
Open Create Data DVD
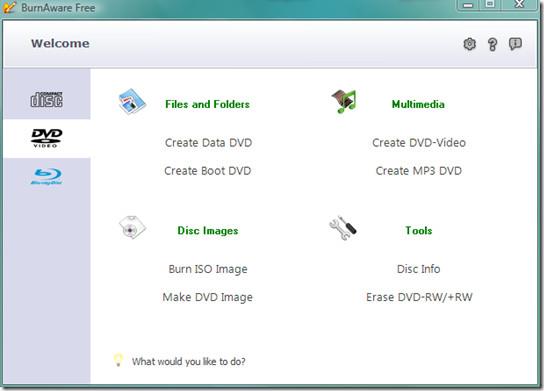(x=209, y=143)
